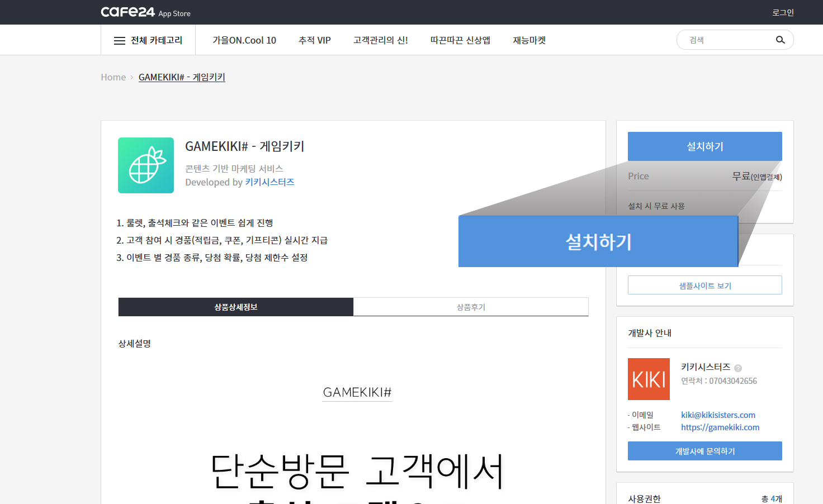Switch to the 상품후기 reviews tab
The width and height of the screenshot is (823, 504).
471,307
